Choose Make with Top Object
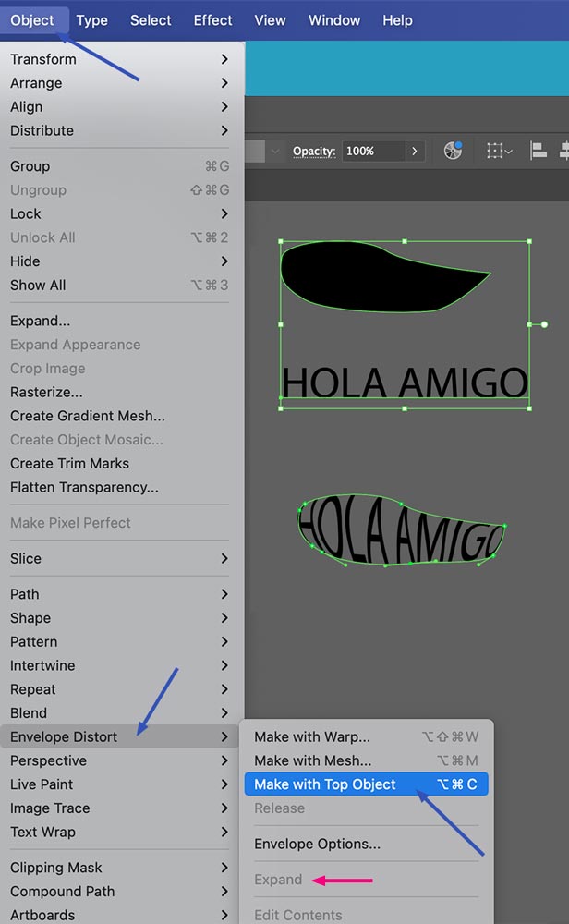The height and width of the screenshot is (924, 569). [x=325, y=784]
